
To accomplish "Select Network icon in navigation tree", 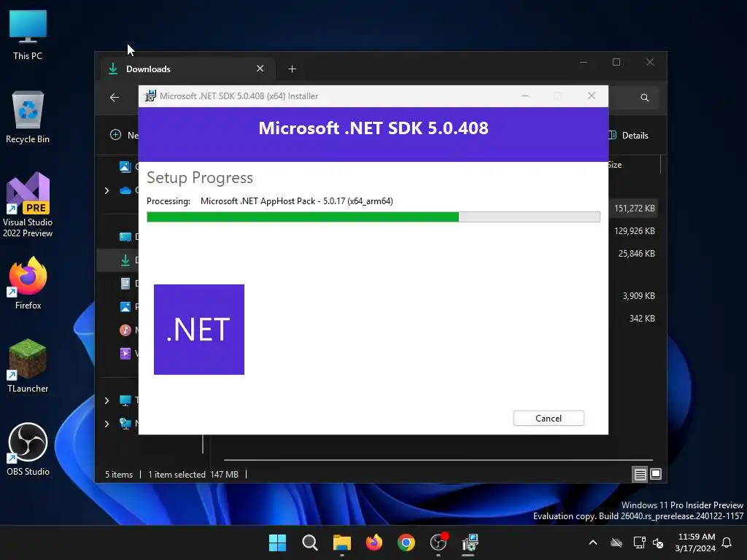I will (125, 424).
